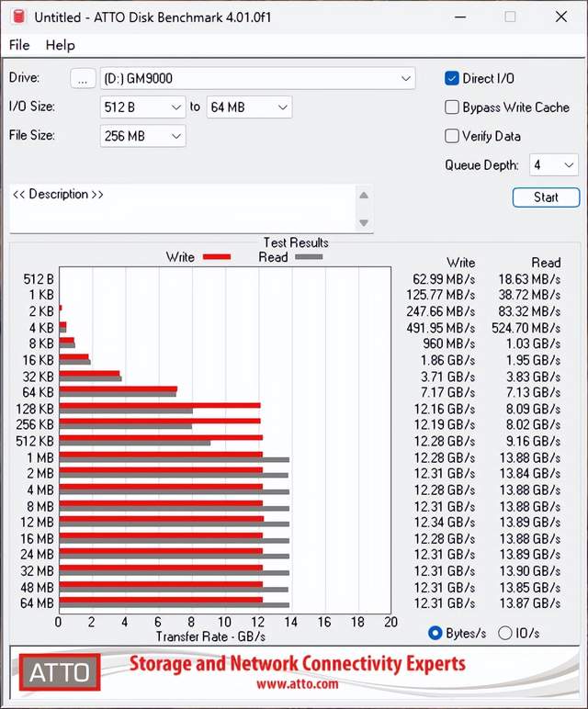Click the Start benchmark button
The image size is (588, 709).
(546, 197)
